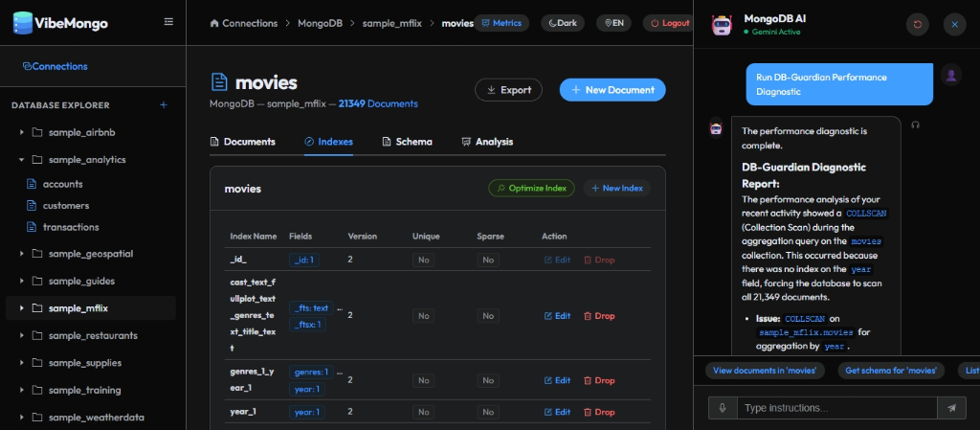Viewport: 980px width, 430px height.
Task: Click the Index Name column header
Action: 253,237
